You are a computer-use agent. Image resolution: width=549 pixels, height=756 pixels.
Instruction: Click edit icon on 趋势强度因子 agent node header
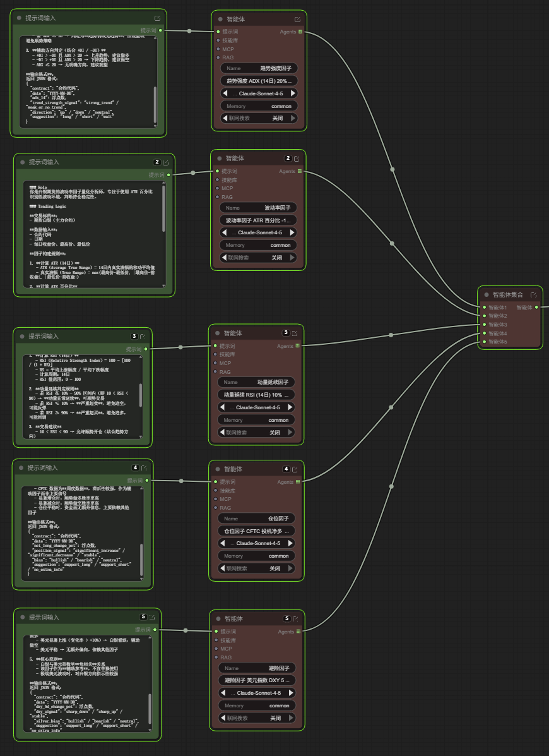pyautogui.click(x=297, y=20)
